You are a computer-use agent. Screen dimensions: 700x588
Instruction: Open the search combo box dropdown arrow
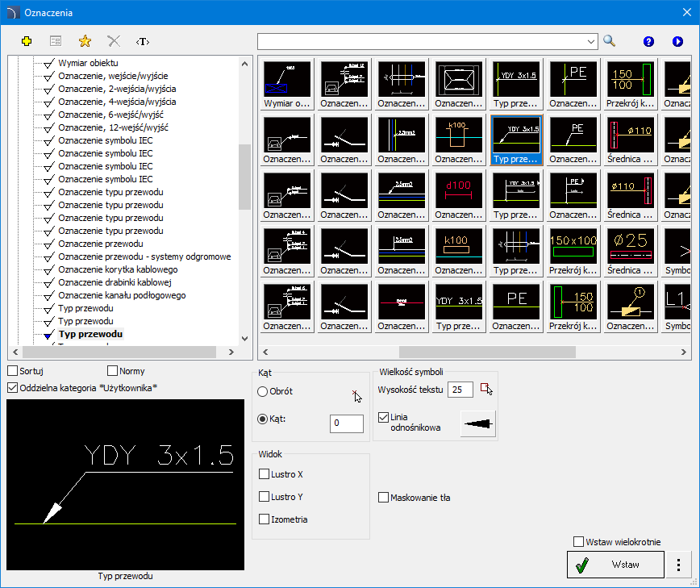point(590,40)
